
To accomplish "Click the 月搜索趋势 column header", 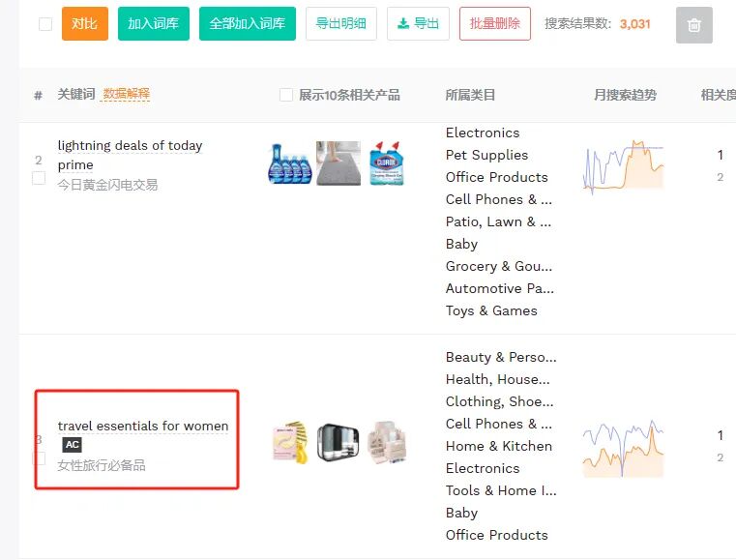I will click(x=625, y=95).
